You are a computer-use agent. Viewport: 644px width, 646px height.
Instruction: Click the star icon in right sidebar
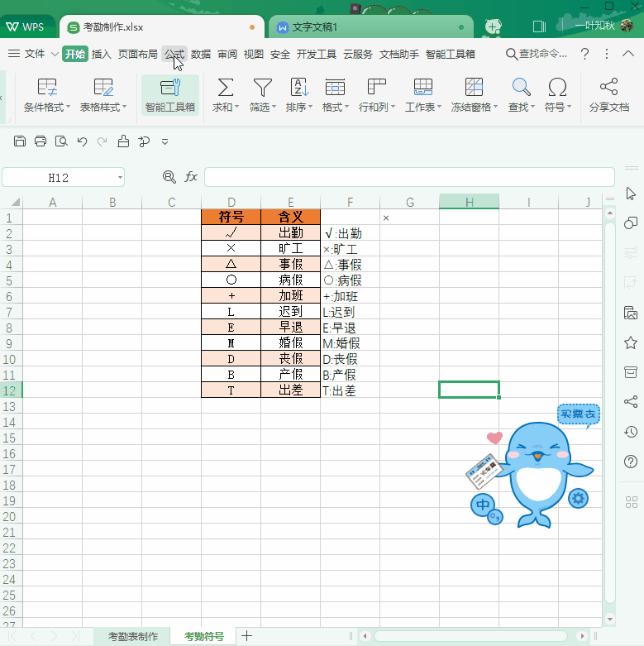pos(631,342)
